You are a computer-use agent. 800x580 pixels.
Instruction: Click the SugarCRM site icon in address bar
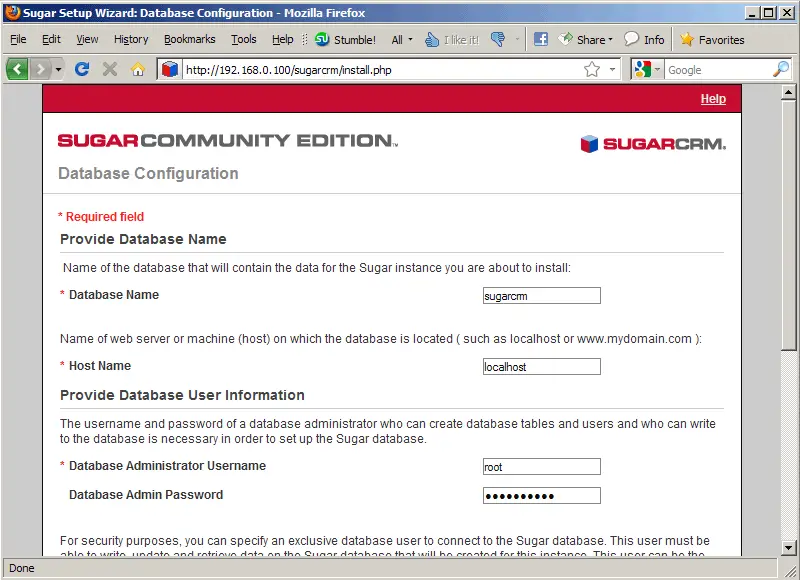(170, 69)
